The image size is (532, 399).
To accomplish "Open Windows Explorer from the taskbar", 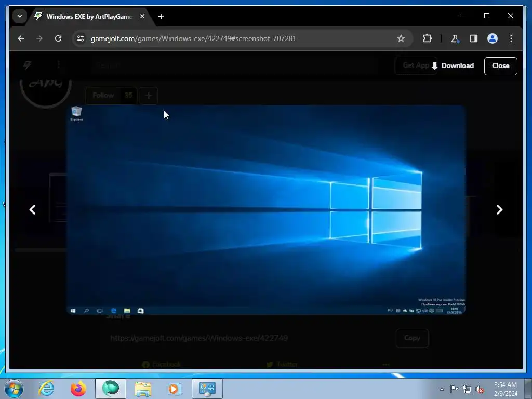I will pos(143,389).
